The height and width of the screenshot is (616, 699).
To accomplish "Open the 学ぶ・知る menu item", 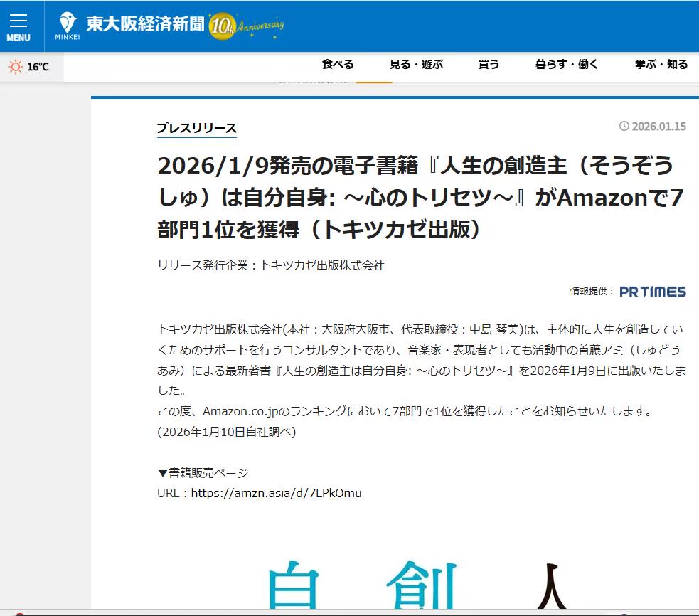I will click(661, 64).
